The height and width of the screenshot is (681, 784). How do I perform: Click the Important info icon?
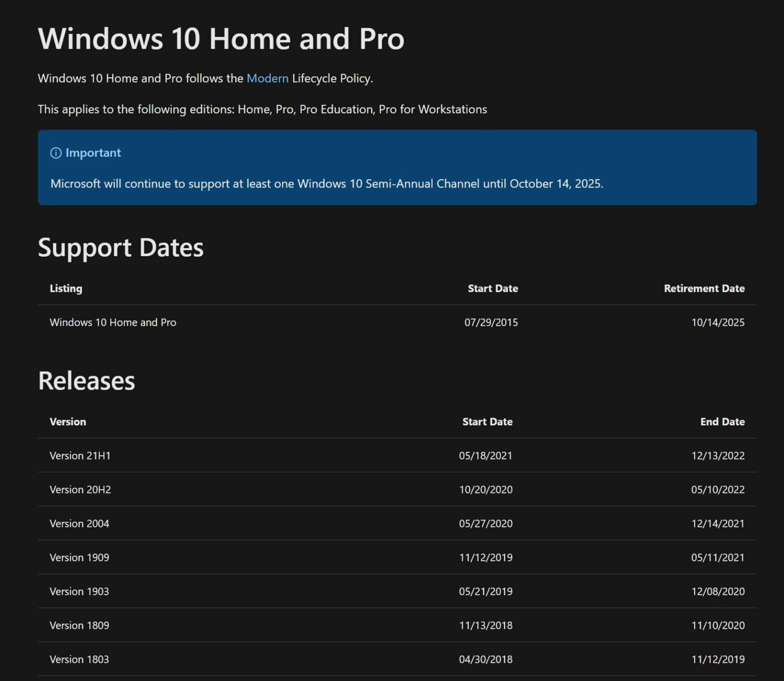pyautogui.click(x=55, y=153)
